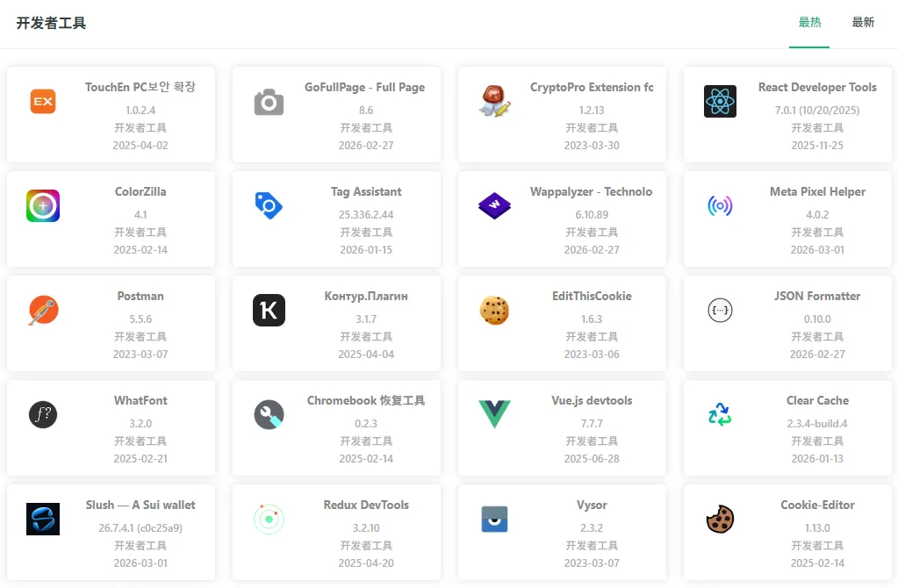Image resolution: width=898 pixels, height=588 pixels.
Task: Open the Tag Assistant title link
Action: pyautogui.click(x=366, y=192)
